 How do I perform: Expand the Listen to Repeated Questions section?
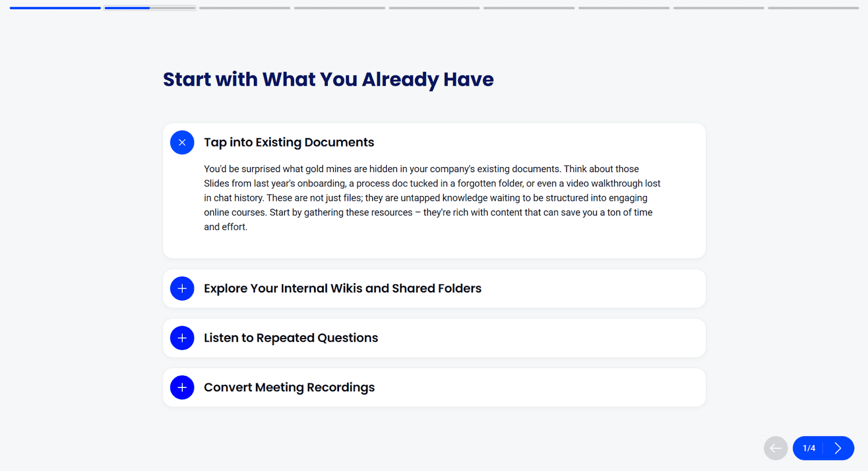pyautogui.click(x=291, y=338)
